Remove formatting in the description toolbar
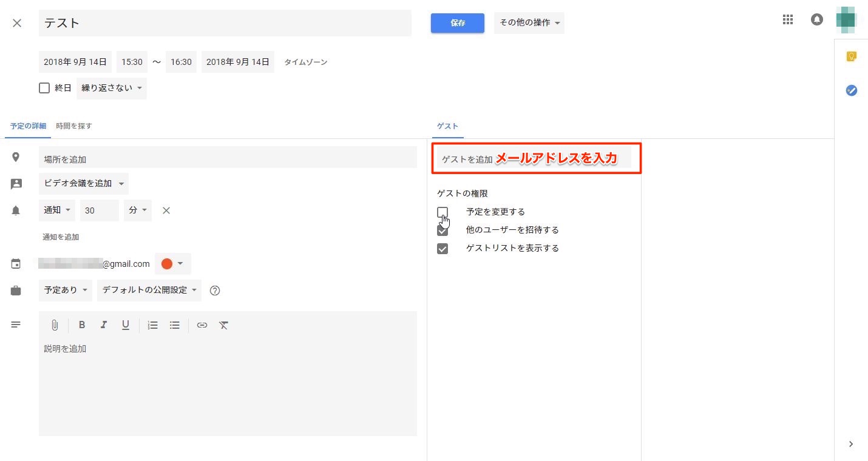Viewport: 868px width, 461px height. pos(223,325)
